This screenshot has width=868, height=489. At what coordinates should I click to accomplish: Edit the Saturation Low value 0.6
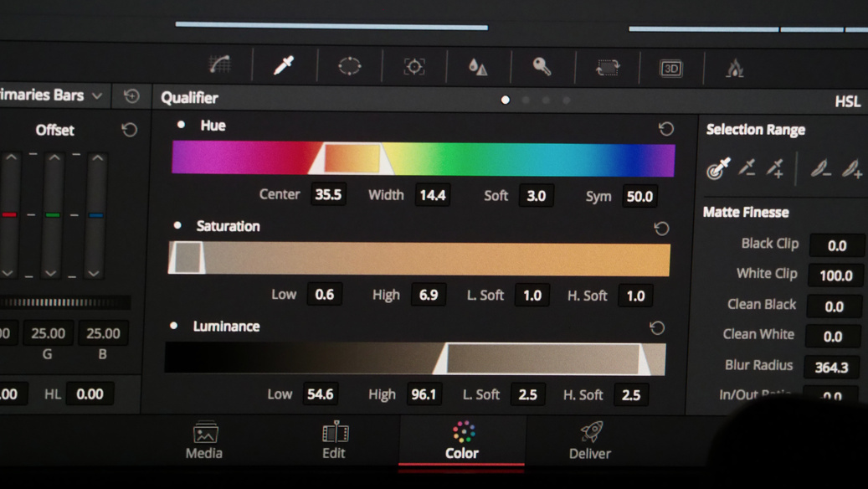(325, 294)
